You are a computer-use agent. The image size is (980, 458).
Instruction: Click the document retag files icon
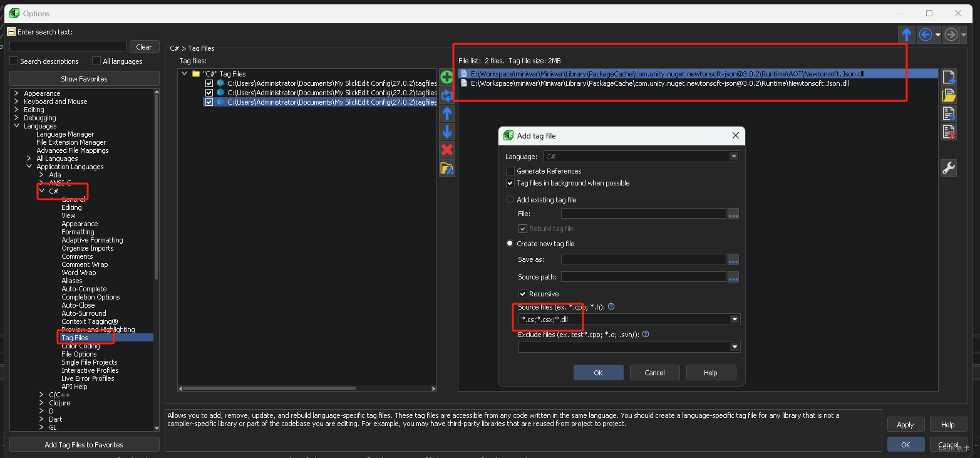pos(949,113)
